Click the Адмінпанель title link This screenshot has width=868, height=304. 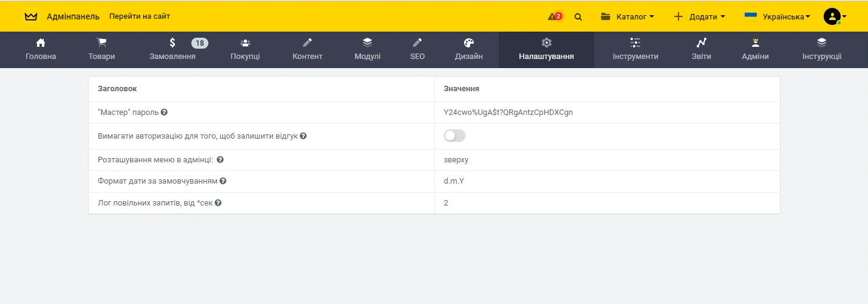point(73,16)
